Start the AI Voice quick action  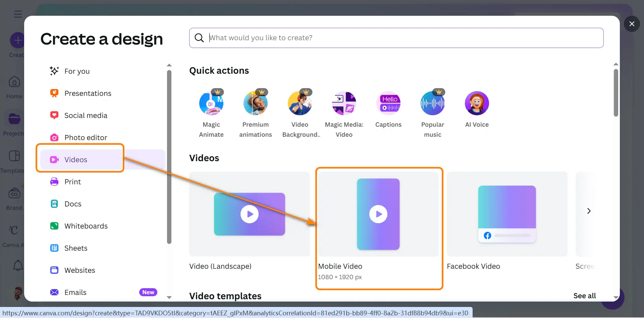pos(477,104)
